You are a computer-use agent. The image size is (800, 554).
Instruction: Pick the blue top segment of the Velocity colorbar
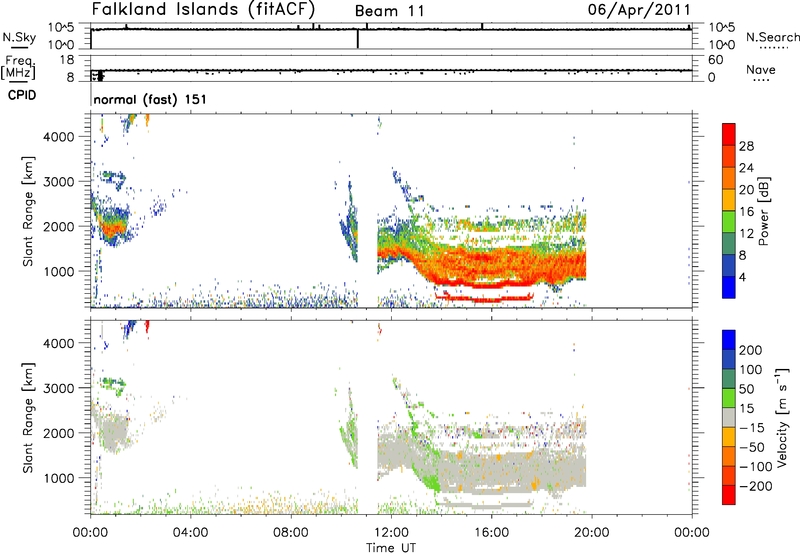(x=729, y=340)
